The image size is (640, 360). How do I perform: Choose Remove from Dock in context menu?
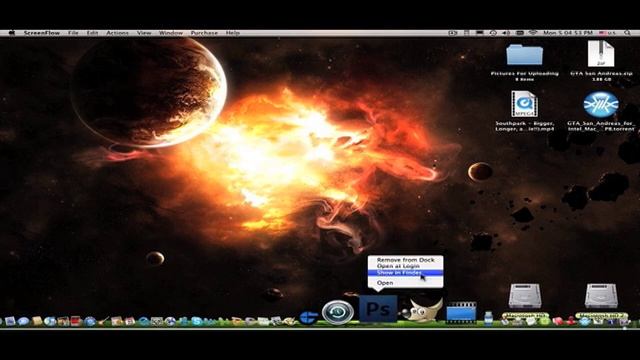[405, 260]
